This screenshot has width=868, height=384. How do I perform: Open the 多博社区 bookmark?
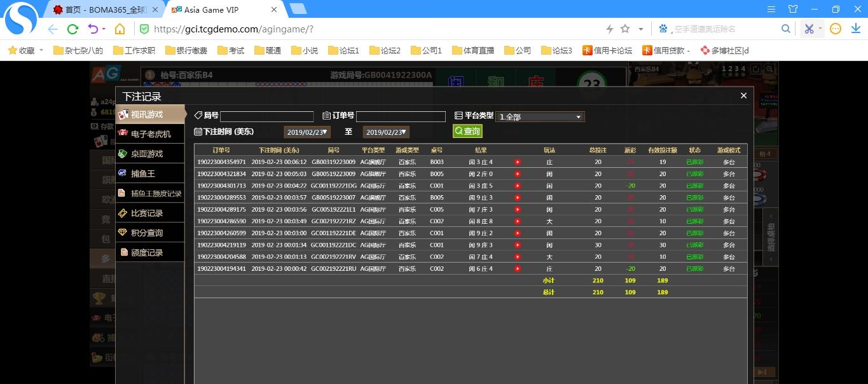tap(724, 50)
